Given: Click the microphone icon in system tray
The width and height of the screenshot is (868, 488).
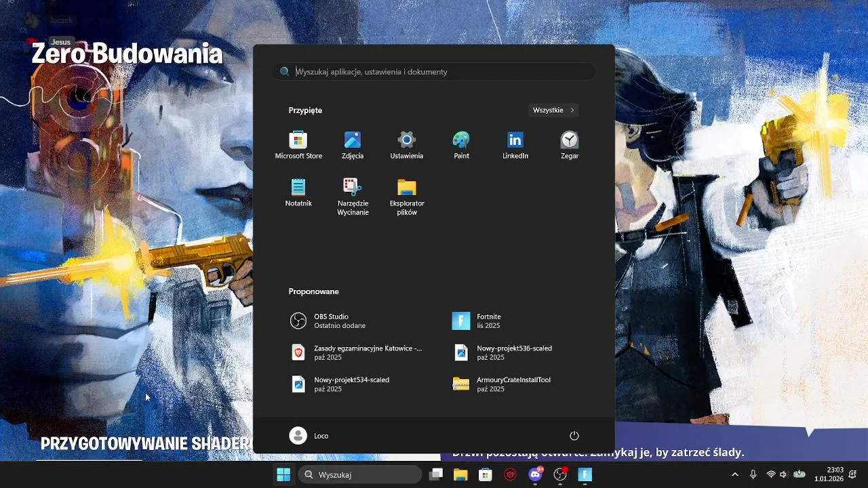Looking at the screenshot, I should pyautogui.click(x=753, y=474).
